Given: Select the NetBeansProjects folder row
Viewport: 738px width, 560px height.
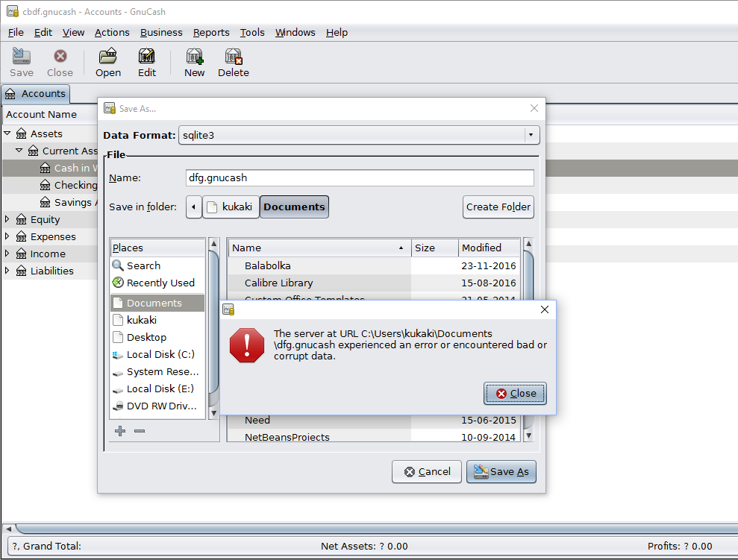Looking at the screenshot, I should tap(374, 436).
